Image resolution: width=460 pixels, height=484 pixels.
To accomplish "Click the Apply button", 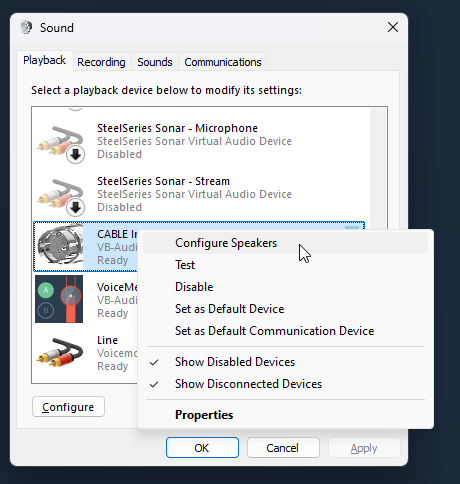I will 364,448.
